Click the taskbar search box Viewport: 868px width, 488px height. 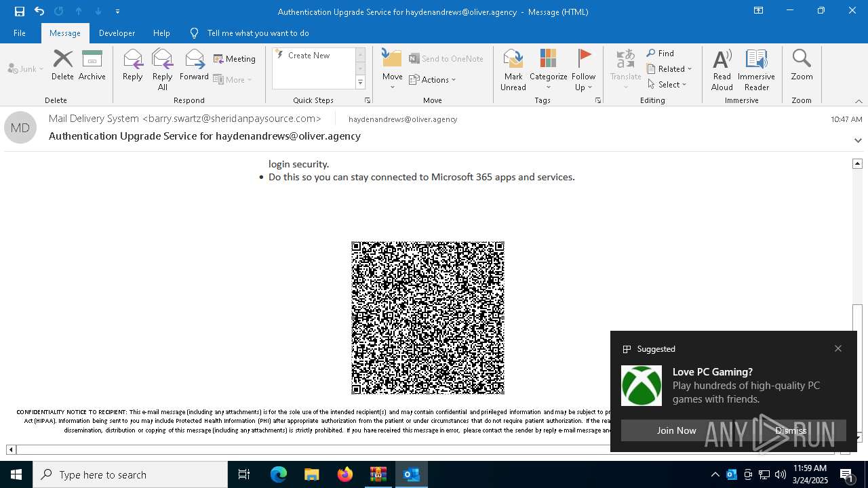click(130, 474)
